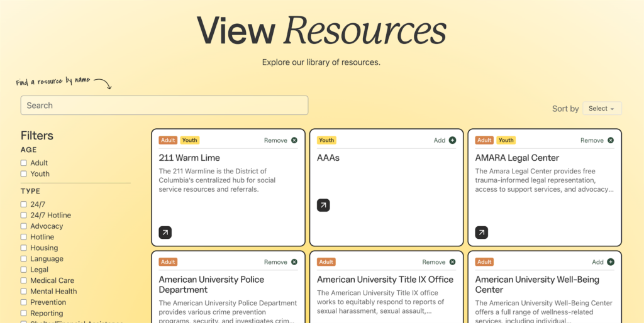Viewport: 644px width, 323px height.
Task: Enable the Adult age filter checkbox
Action: [24, 163]
